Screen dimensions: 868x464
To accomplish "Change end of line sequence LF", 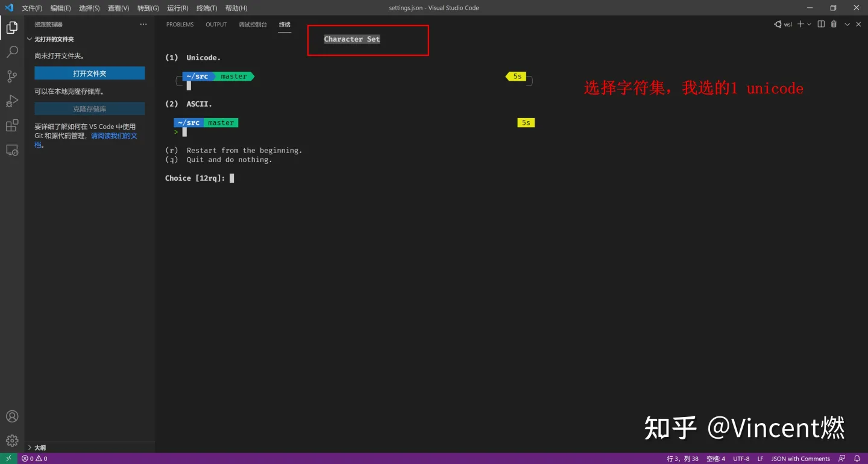I will click(x=761, y=459).
